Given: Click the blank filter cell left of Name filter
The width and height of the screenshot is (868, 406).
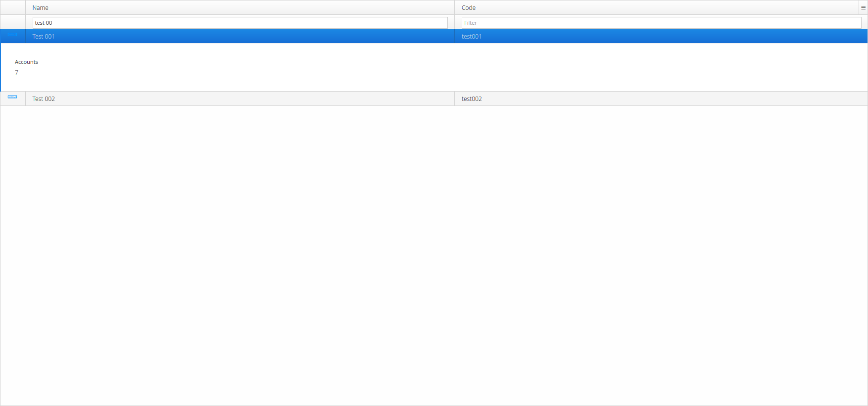Looking at the screenshot, I should click(x=13, y=22).
